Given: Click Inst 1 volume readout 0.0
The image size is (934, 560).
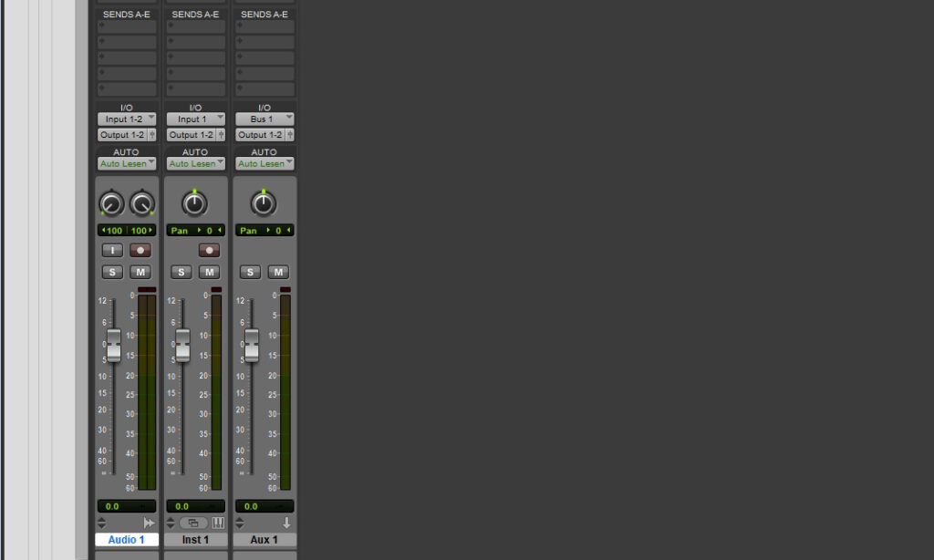Looking at the screenshot, I should tap(196, 506).
